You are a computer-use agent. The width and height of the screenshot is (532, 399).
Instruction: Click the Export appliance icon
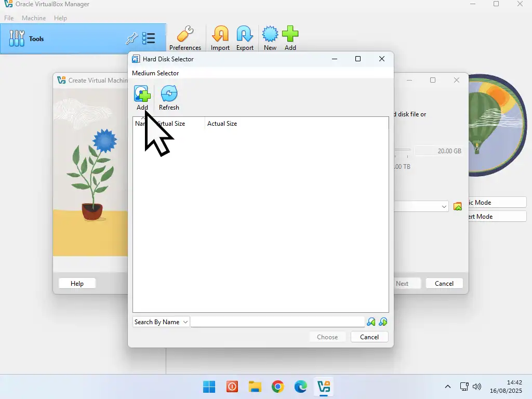click(x=245, y=38)
